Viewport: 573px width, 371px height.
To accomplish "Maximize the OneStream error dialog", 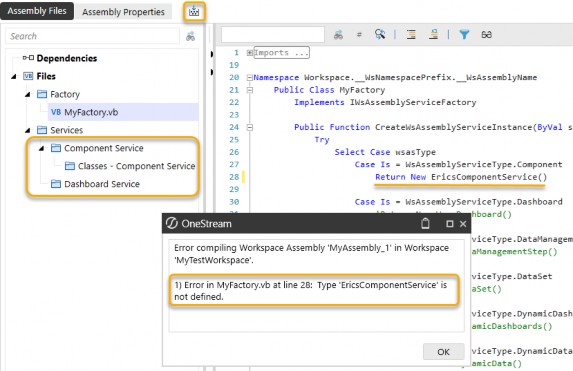I will tap(449, 224).
